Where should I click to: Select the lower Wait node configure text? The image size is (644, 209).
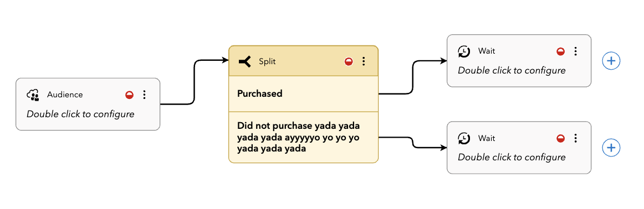point(512,158)
